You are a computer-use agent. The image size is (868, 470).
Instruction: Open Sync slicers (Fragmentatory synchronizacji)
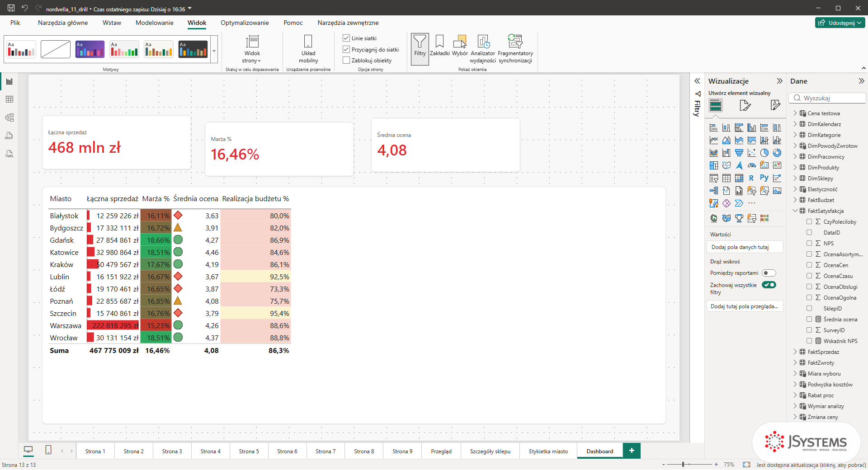tap(515, 49)
